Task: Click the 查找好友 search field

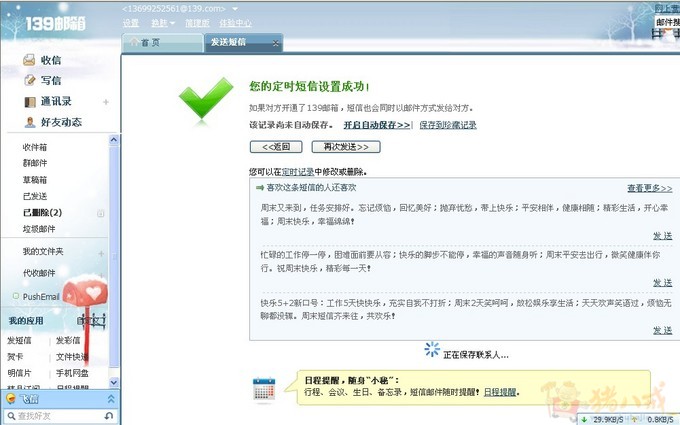Action: point(59,416)
